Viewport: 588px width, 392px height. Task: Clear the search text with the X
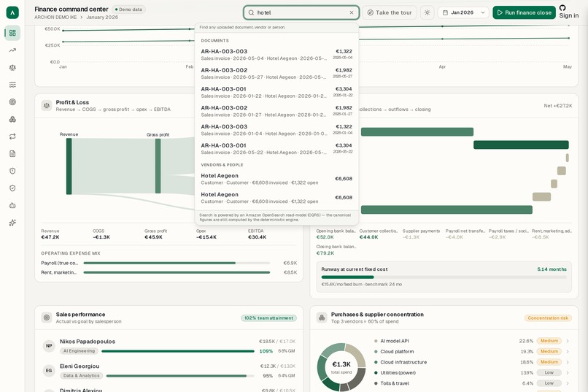[352, 12]
